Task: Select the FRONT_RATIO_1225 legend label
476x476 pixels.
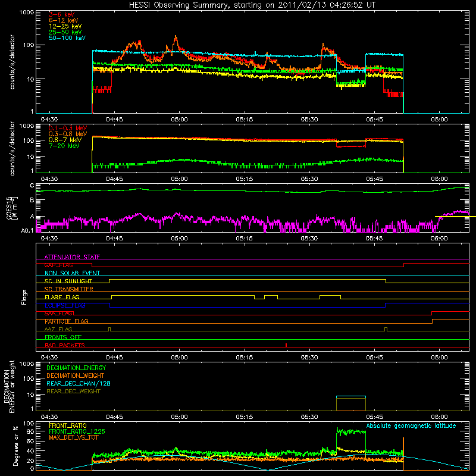Action: click(x=77, y=431)
